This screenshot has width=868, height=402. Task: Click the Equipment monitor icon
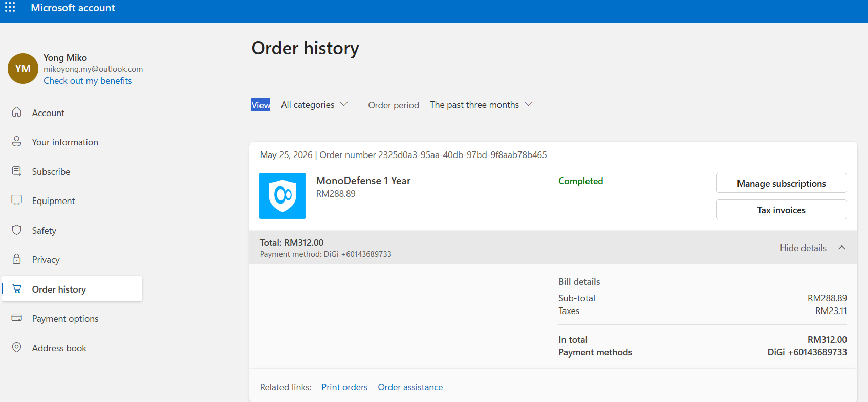[x=17, y=200]
